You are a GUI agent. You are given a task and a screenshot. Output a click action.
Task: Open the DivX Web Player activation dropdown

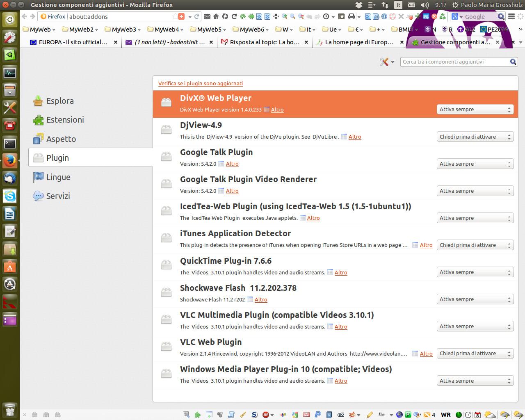(475, 110)
